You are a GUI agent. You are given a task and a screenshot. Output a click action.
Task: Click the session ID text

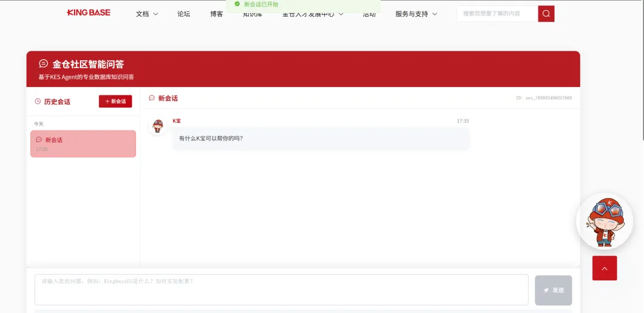click(544, 98)
